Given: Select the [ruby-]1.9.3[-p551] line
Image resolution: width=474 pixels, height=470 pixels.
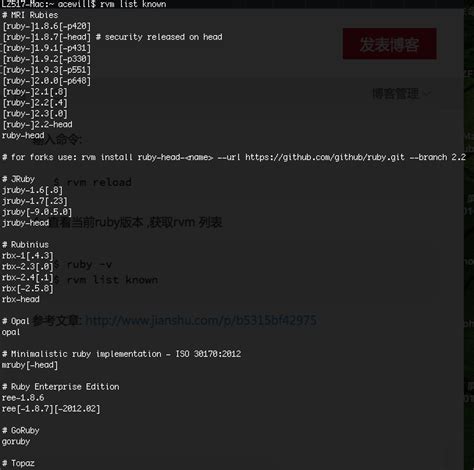Looking at the screenshot, I should point(46,70).
